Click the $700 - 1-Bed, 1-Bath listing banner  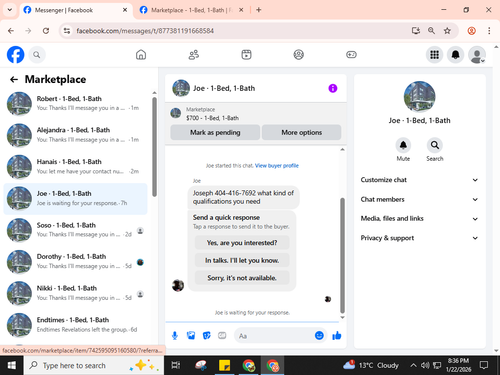click(x=256, y=114)
